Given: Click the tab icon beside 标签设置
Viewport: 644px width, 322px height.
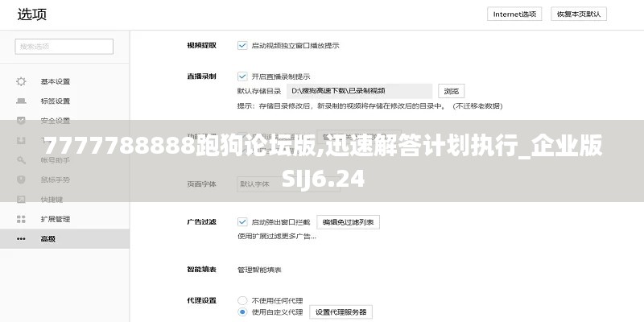Looking at the screenshot, I should [21, 101].
